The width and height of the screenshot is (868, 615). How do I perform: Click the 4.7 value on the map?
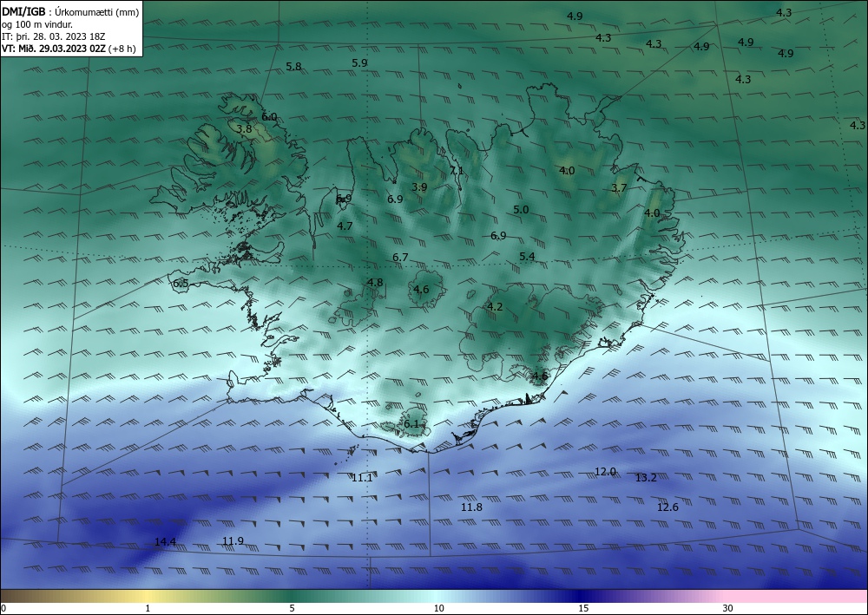click(345, 226)
